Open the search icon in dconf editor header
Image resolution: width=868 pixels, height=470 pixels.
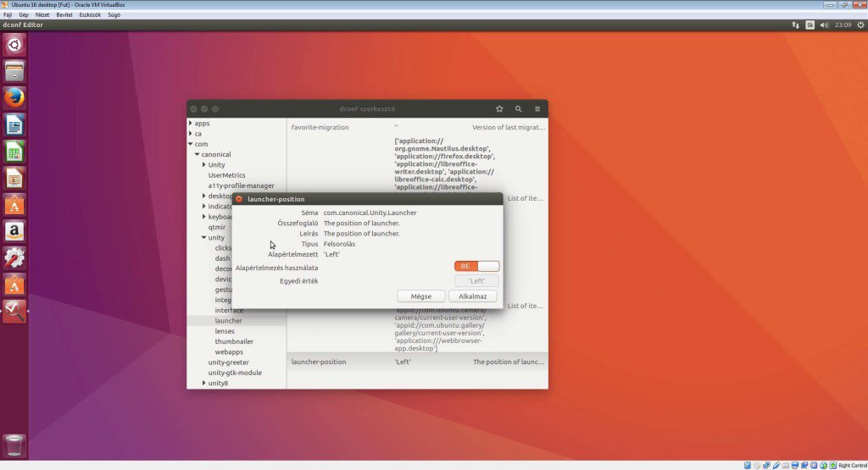click(518, 109)
